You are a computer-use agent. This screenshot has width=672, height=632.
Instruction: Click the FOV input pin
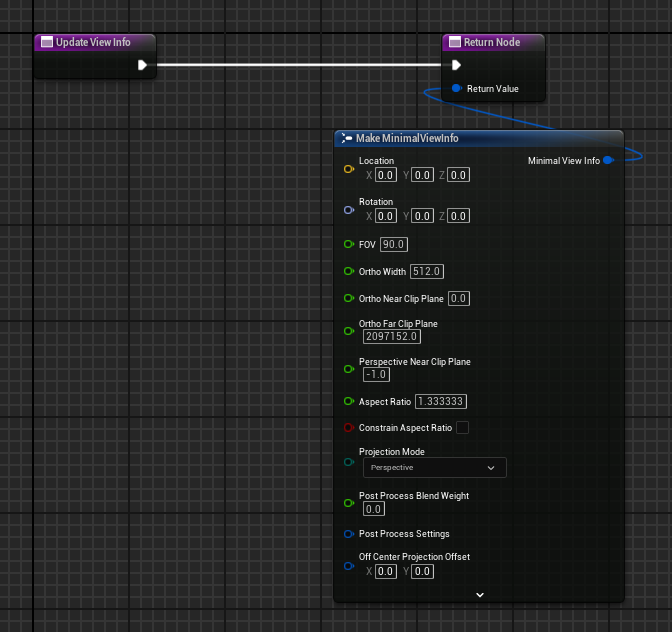tap(348, 245)
